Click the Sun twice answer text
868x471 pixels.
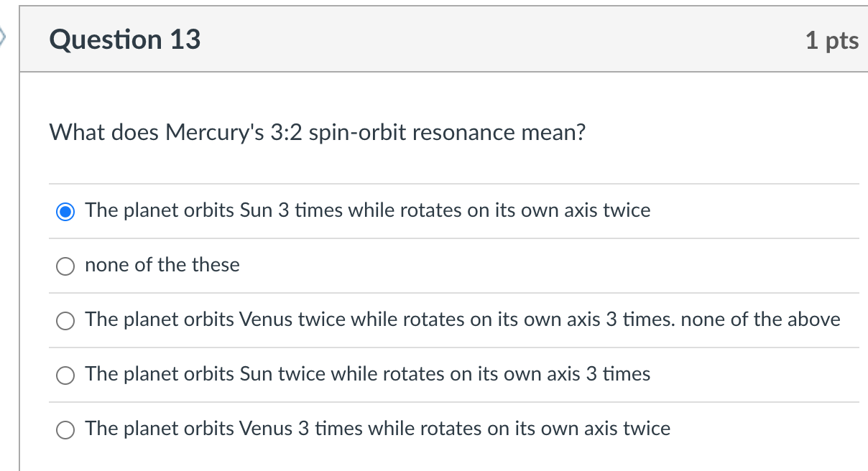366,374
